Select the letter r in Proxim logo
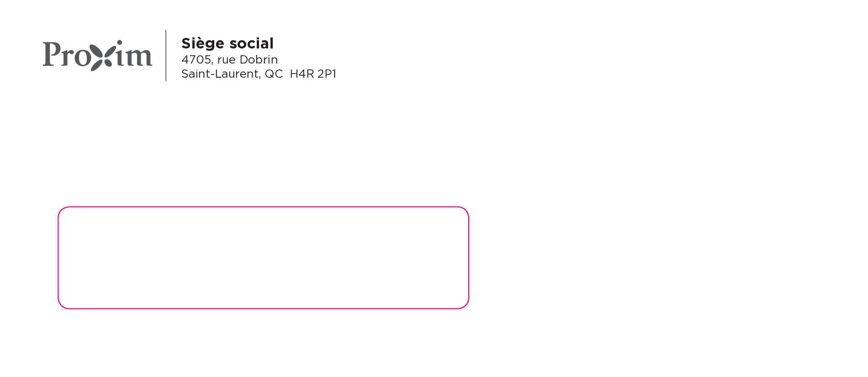The height and width of the screenshot is (377, 868). pos(67,58)
